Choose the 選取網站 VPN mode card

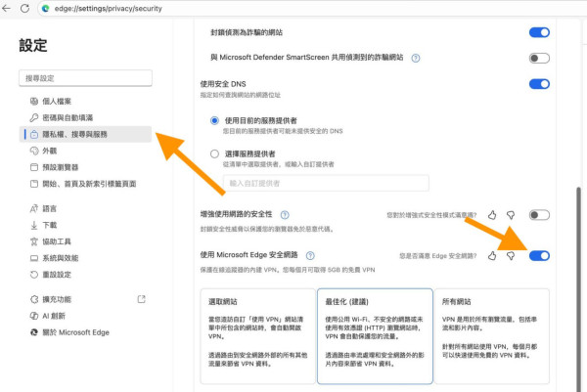(258, 336)
